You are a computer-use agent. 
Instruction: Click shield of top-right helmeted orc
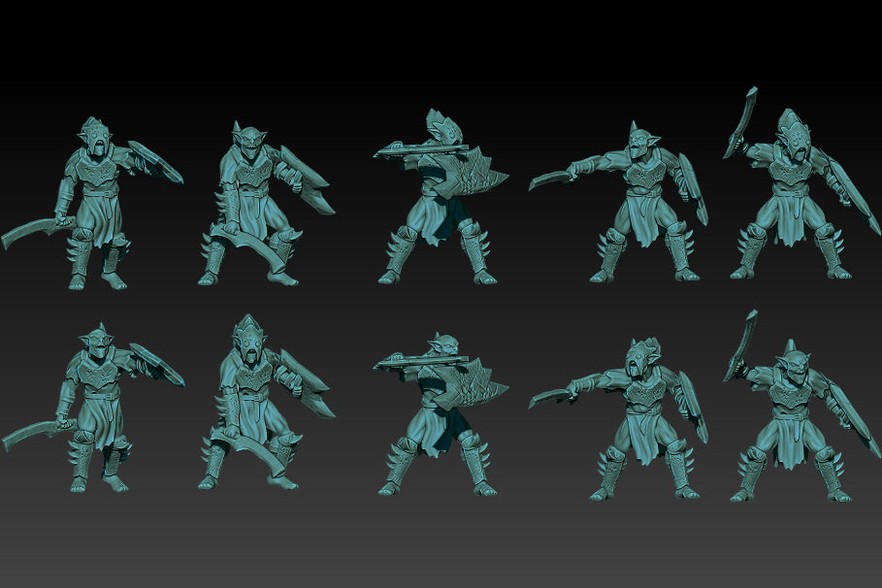pyautogui.click(x=854, y=201)
